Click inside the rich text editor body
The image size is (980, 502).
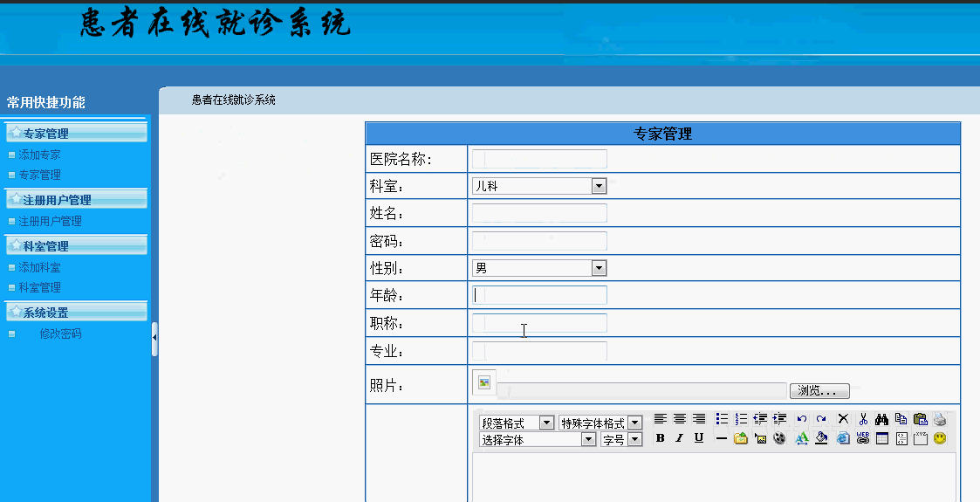point(714,477)
